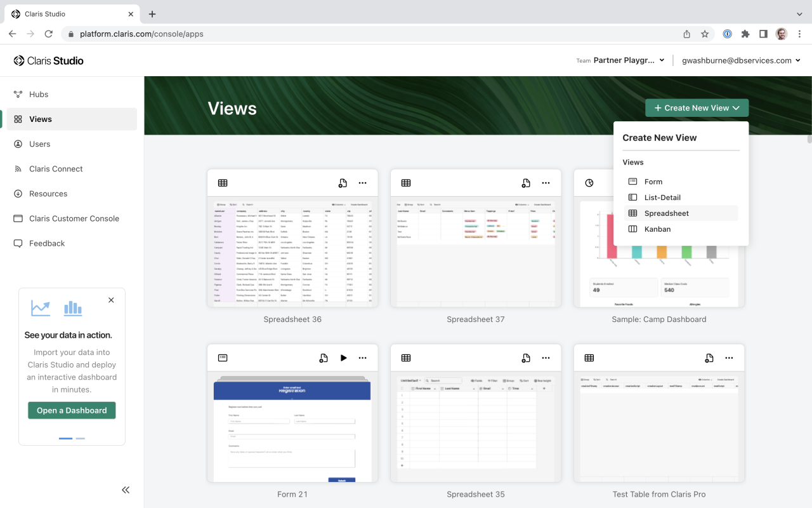Open more options for Test Table from Claris Pro

[x=729, y=358]
